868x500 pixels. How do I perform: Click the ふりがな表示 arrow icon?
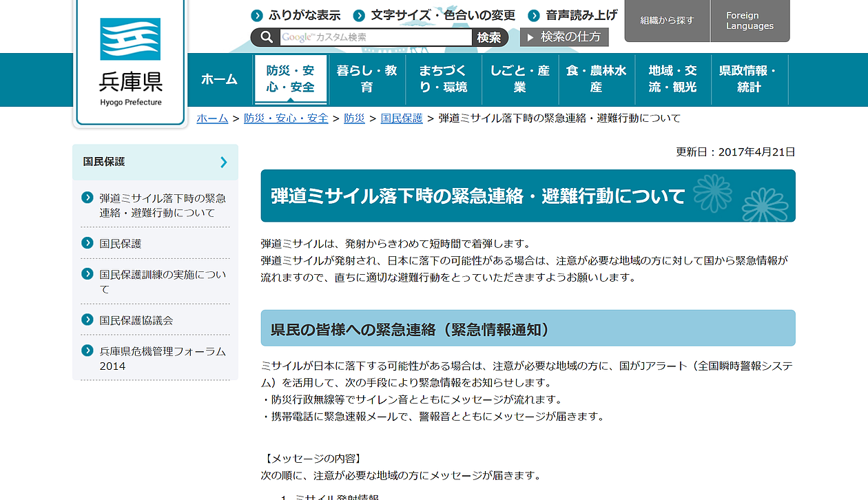coord(257,16)
